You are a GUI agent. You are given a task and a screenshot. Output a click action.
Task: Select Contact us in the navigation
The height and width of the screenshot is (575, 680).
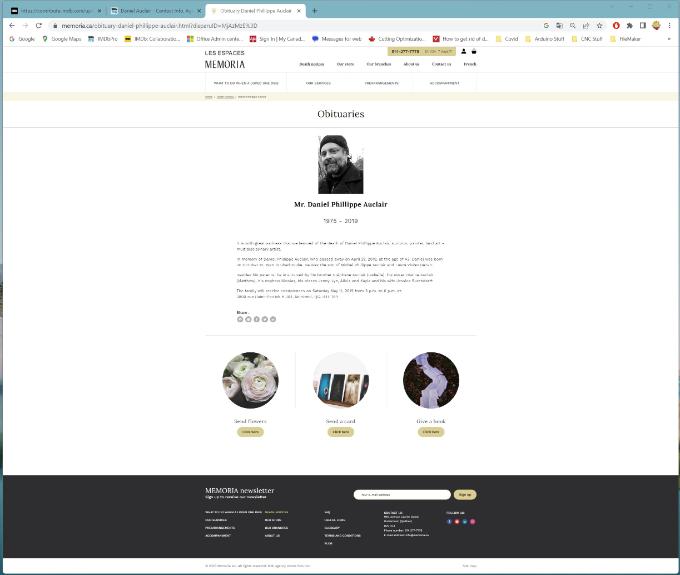tap(441, 64)
